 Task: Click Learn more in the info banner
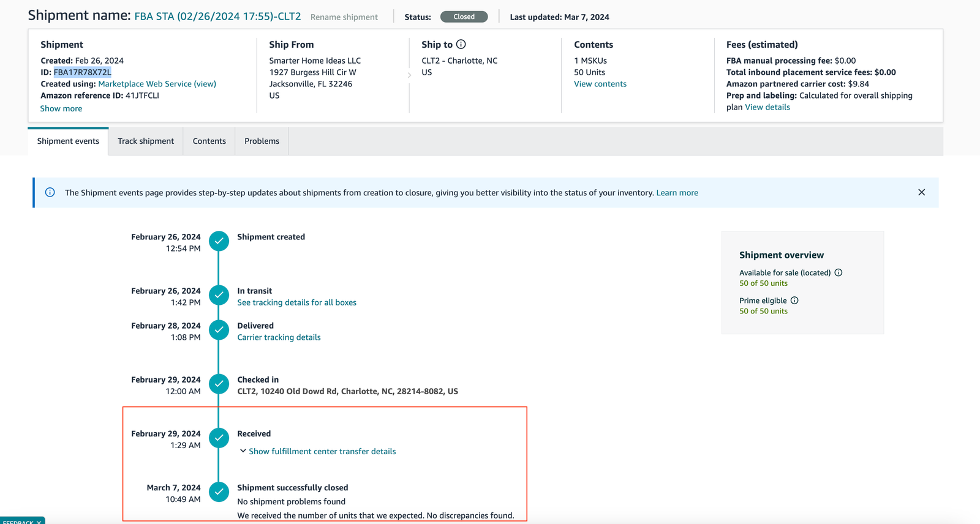click(677, 193)
